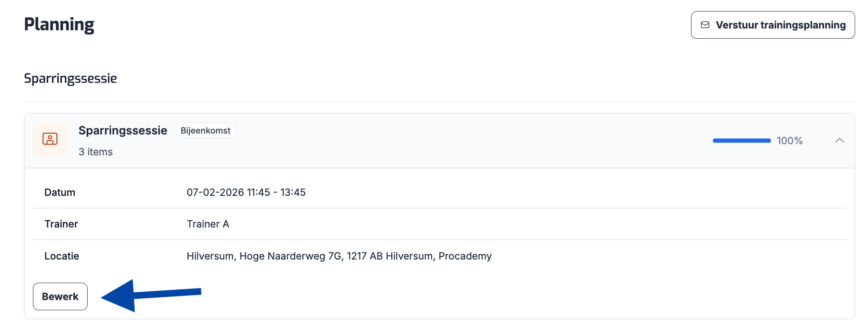868x333 pixels.
Task: Click the blue progress bar
Action: pyautogui.click(x=741, y=141)
